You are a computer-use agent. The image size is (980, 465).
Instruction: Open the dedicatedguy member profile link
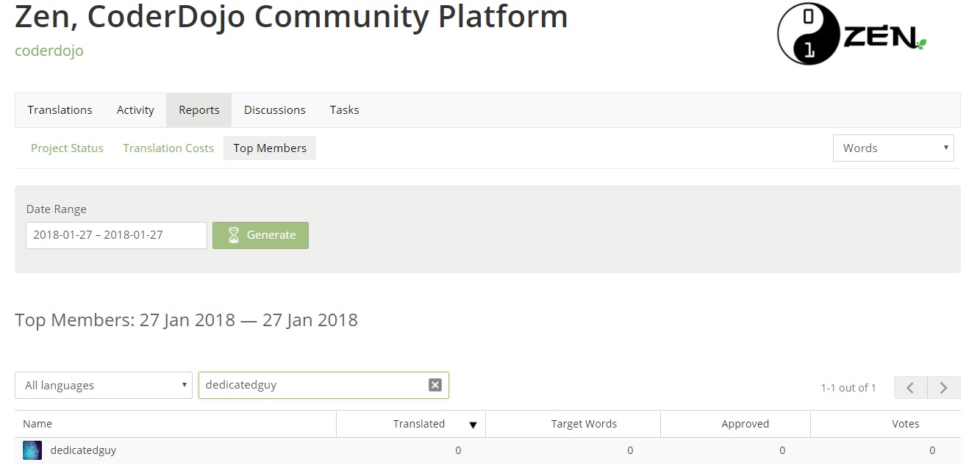pos(83,450)
